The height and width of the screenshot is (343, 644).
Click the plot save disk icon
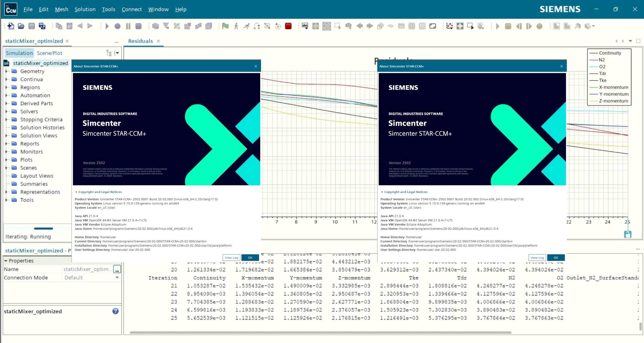coord(628,234)
